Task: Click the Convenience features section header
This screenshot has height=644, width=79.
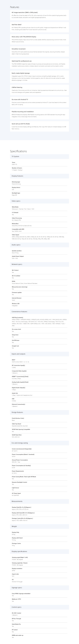Action: 39,312
